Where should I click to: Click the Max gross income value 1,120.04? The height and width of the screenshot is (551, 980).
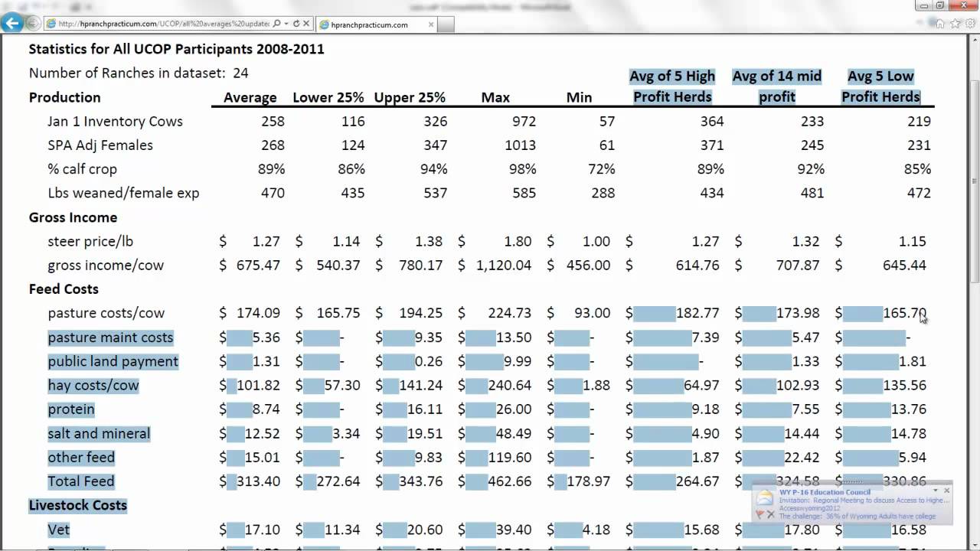(503, 266)
